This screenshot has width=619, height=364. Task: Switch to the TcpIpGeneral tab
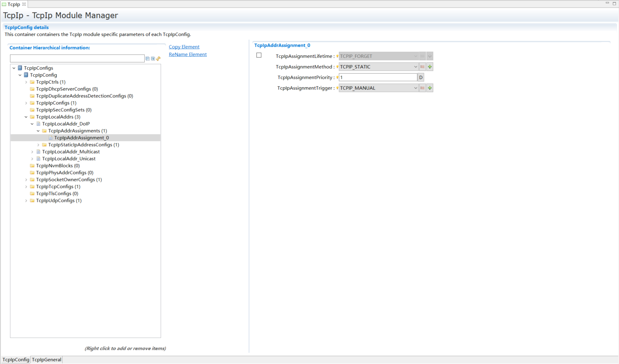pos(47,359)
